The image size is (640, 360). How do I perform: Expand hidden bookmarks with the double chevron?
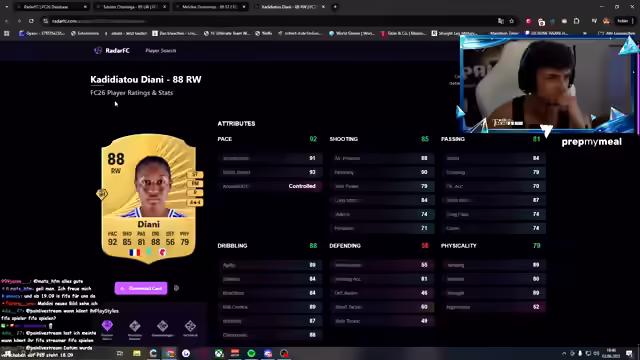point(585,33)
